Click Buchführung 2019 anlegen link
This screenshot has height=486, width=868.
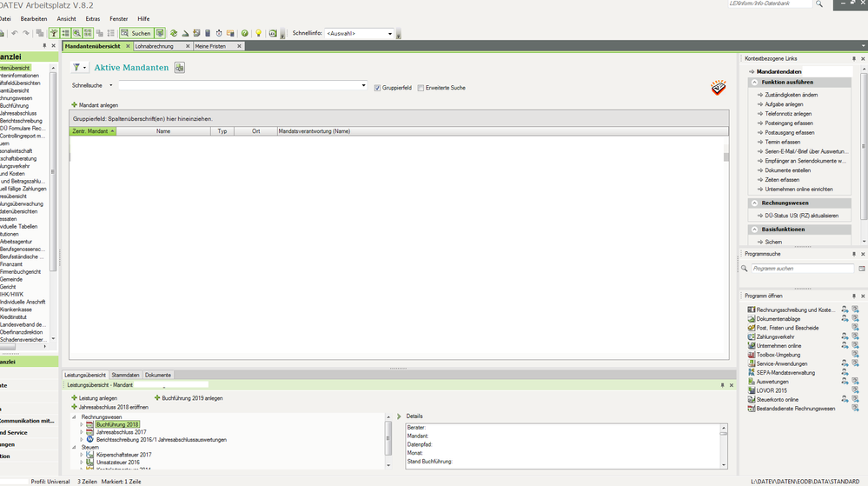tap(189, 398)
